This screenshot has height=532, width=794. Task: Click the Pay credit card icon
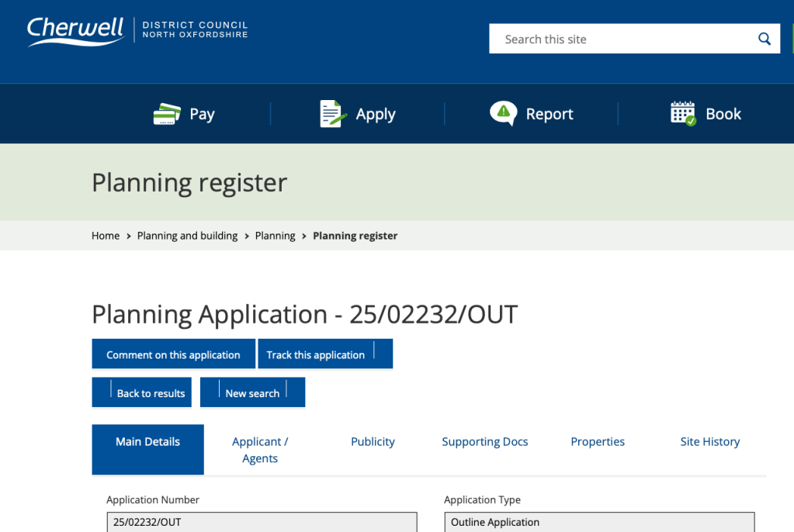pyautogui.click(x=167, y=114)
